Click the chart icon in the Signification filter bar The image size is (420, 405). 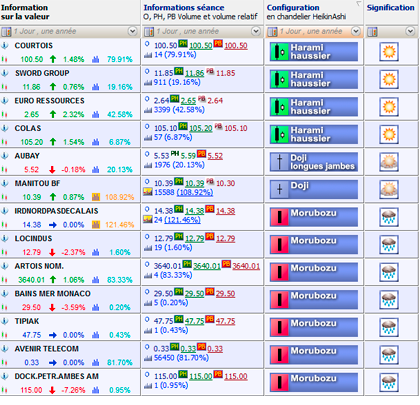[372, 32]
